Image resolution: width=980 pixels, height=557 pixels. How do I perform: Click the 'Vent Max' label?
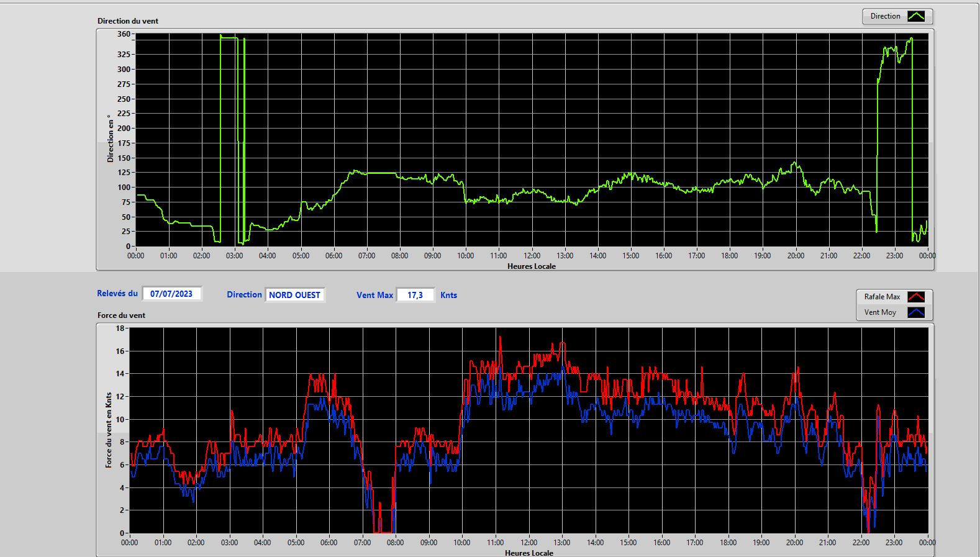pos(374,295)
